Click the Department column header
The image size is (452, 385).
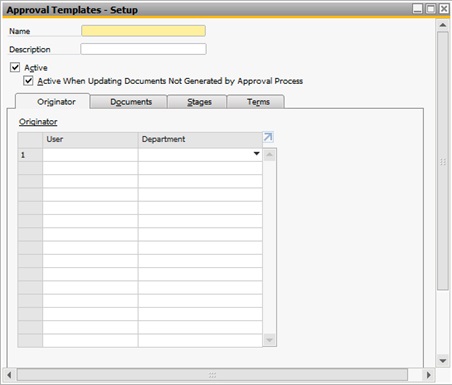tap(200, 139)
